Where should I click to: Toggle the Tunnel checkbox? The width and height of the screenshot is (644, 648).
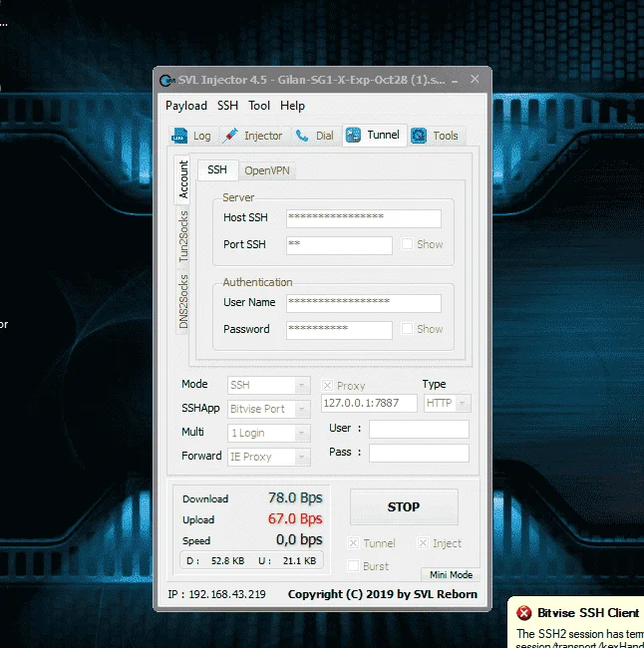pyautogui.click(x=354, y=542)
